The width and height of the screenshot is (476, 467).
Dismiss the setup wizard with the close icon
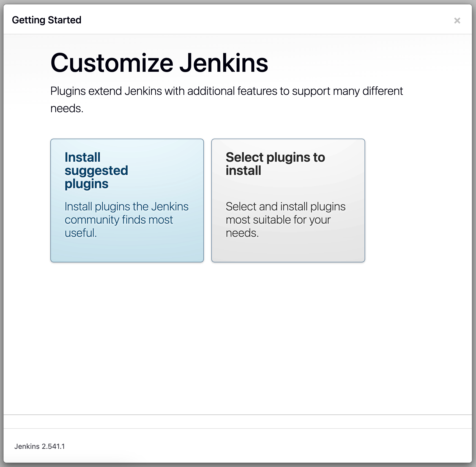tap(457, 20)
